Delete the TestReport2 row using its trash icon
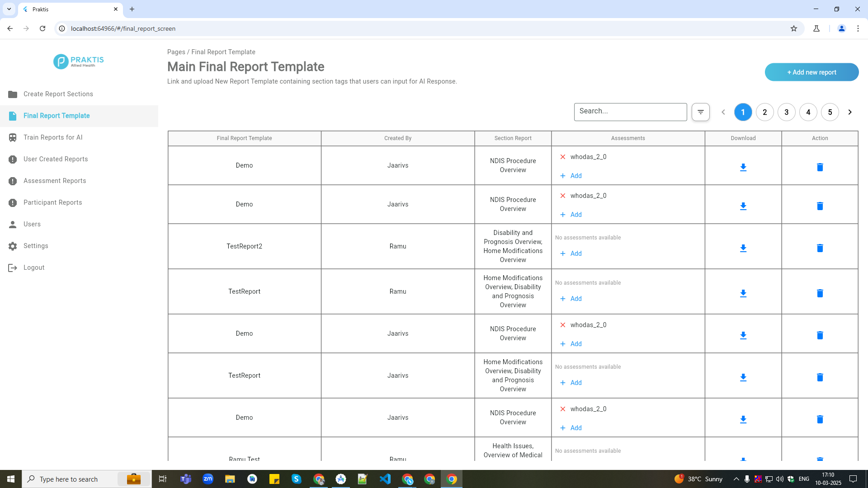868x488 pixels. tap(820, 248)
